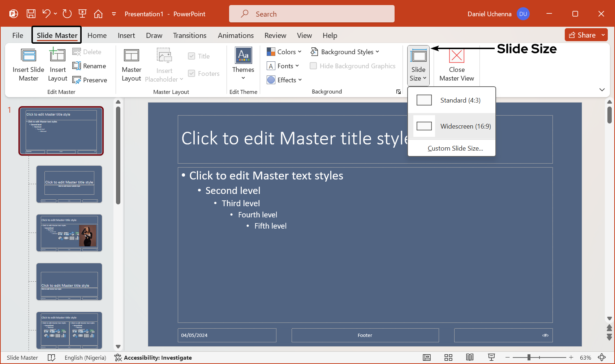Switch to the Transitions tab
This screenshot has height=364, width=615.
click(x=190, y=35)
